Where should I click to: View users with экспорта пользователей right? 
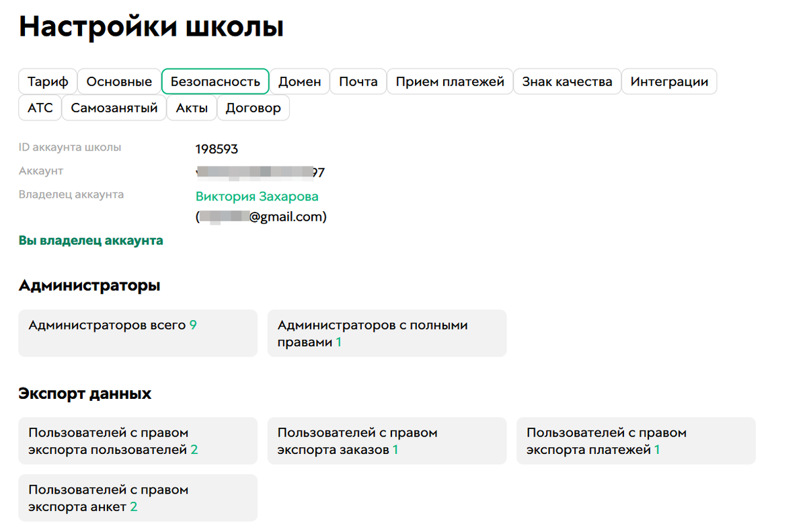click(x=137, y=441)
